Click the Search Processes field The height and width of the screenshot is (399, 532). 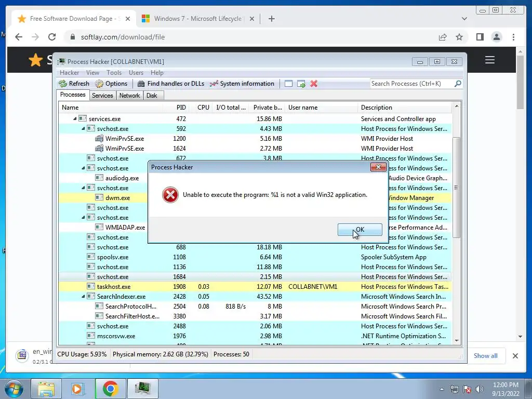pos(411,84)
